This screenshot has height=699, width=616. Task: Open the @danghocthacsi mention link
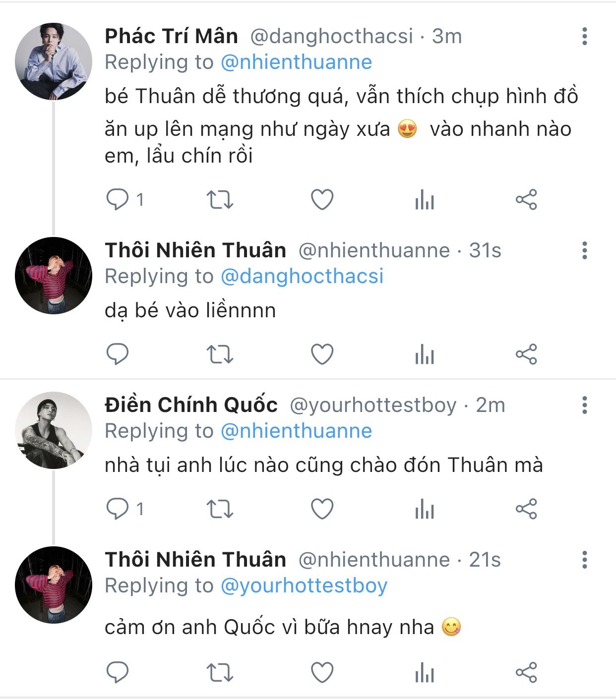[x=302, y=277]
